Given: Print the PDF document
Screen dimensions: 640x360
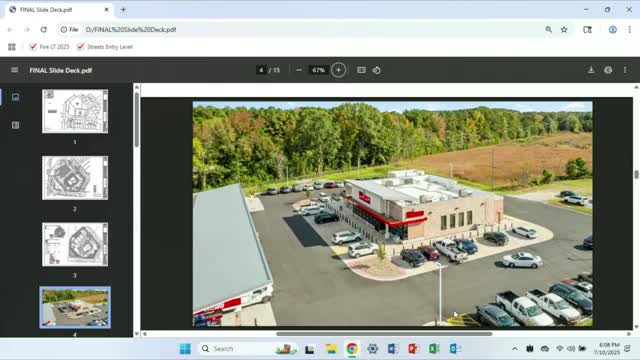Looking at the screenshot, I should coord(608,70).
